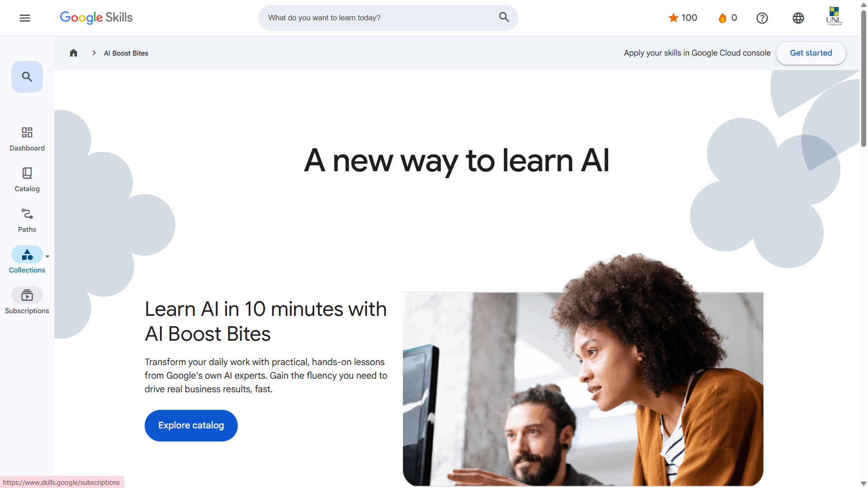Image resolution: width=868 pixels, height=488 pixels.
Task: Click the Explore catalog button
Action: pyautogui.click(x=191, y=426)
